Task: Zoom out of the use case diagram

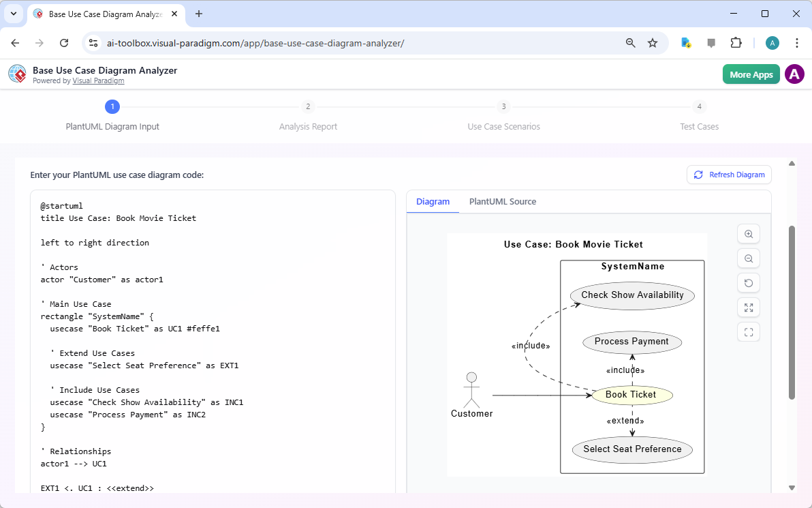Action: [x=748, y=258]
